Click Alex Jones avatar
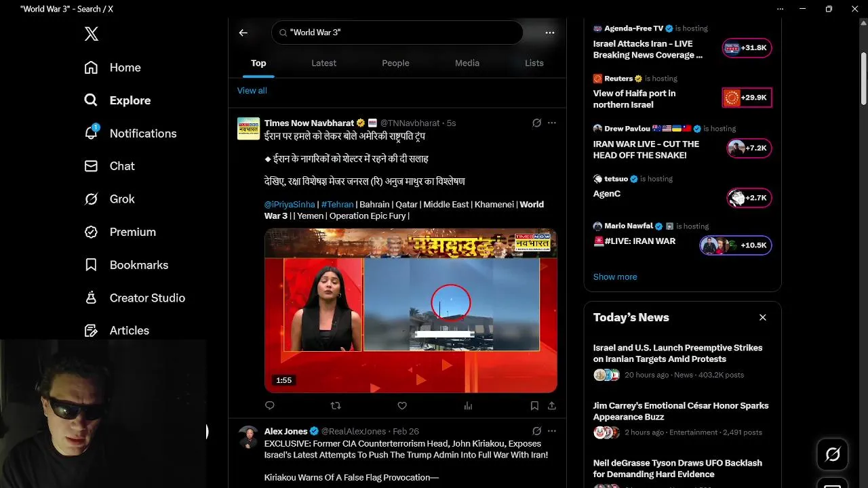This screenshot has width=868, height=488. tap(248, 437)
